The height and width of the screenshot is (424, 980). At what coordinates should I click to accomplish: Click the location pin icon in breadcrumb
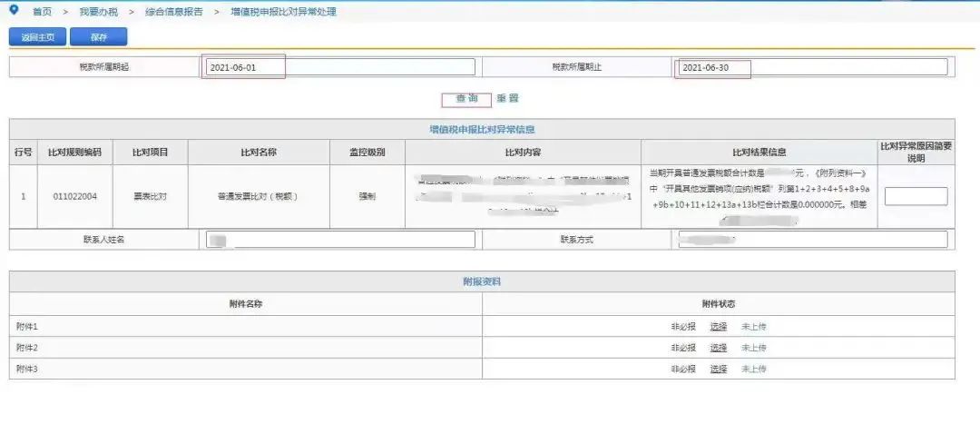point(15,10)
